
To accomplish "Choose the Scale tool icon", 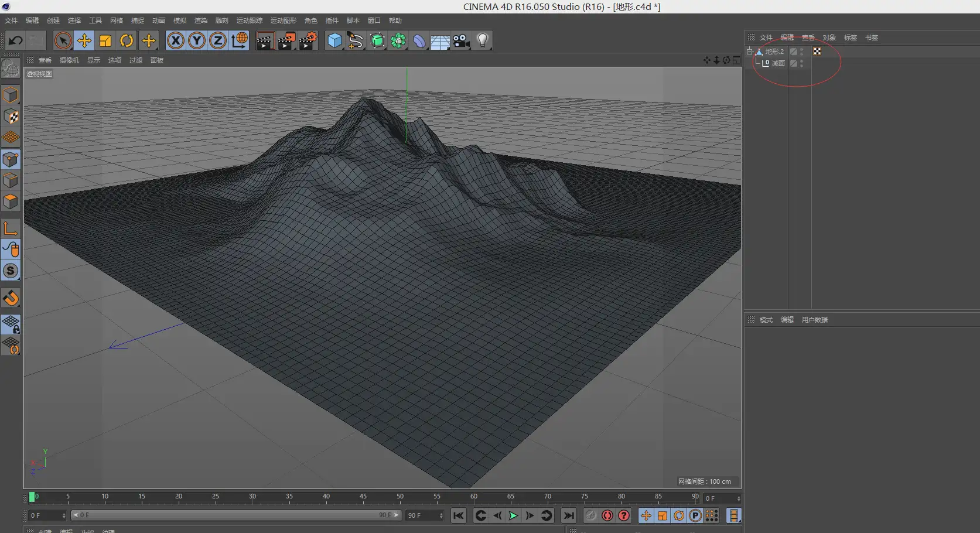I will (x=105, y=40).
